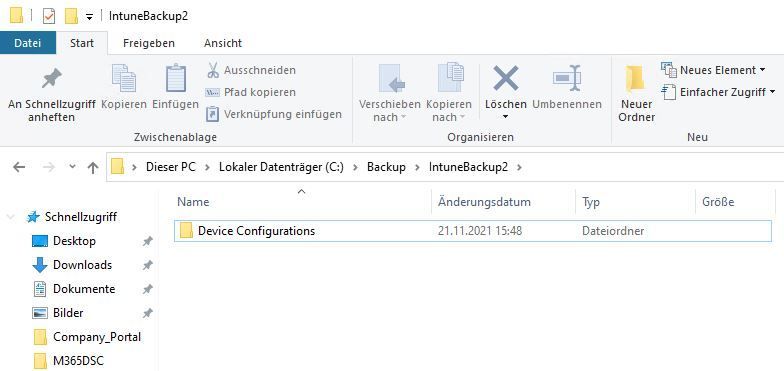Click date 21.11.2021 15:48 cell

coord(480,231)
